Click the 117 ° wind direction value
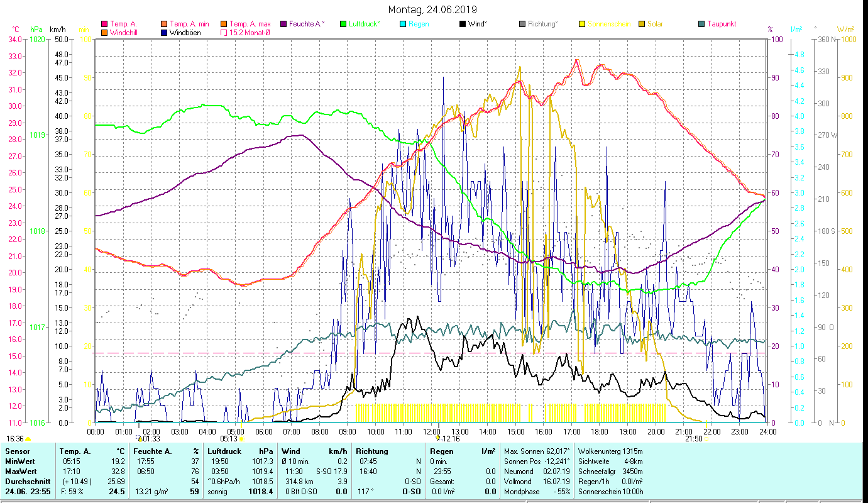This screenshot has width=868, height=503. click(x=365, y=492)
